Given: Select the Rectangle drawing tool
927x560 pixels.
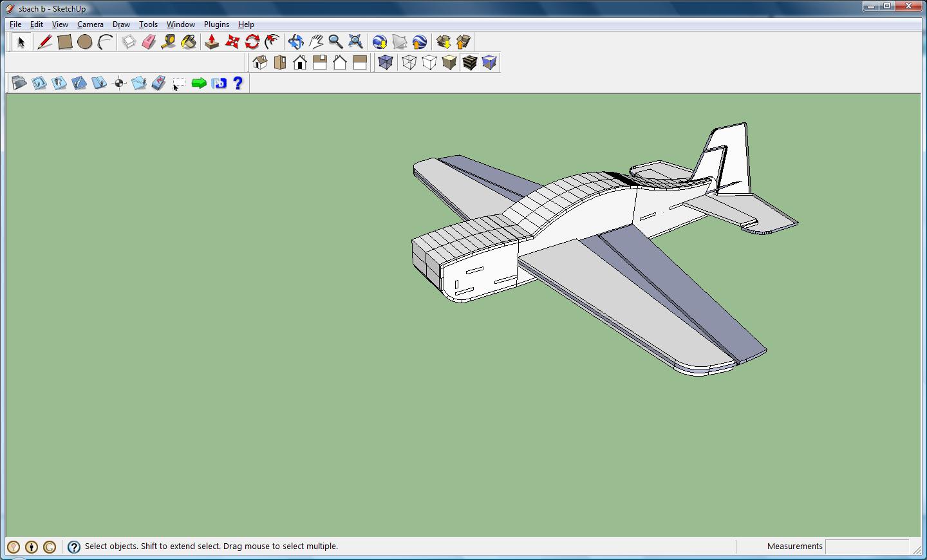Looking at the screenshot, I should tap(64, 42).
